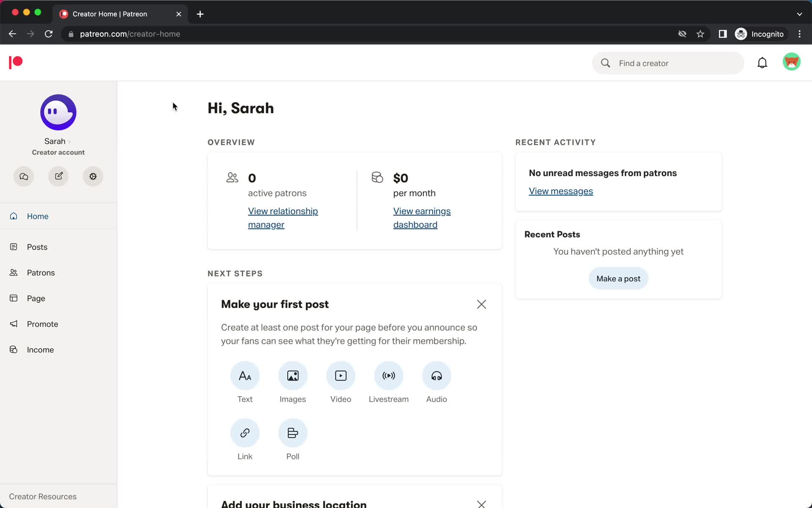The height and width of the screenshot is (508, 812).
Task: Select the Income sidebar menu item
Action: (40, 349)
